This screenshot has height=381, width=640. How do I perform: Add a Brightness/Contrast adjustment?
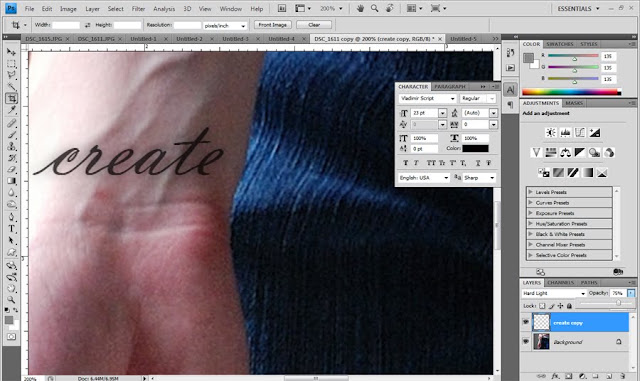coord(551,132)
